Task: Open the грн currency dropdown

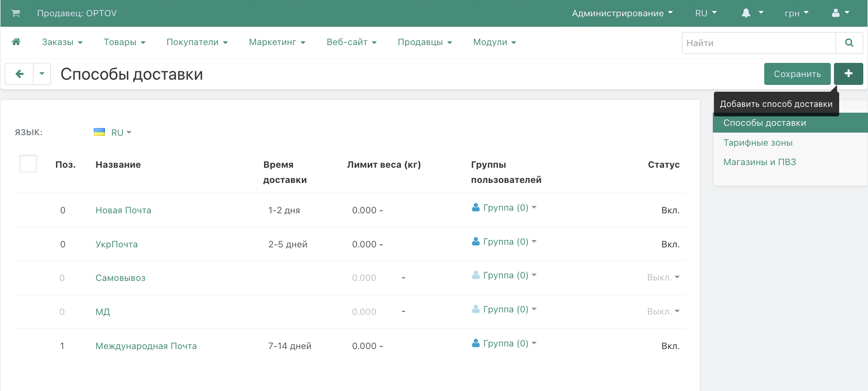Action: click(x=796, y=13)
